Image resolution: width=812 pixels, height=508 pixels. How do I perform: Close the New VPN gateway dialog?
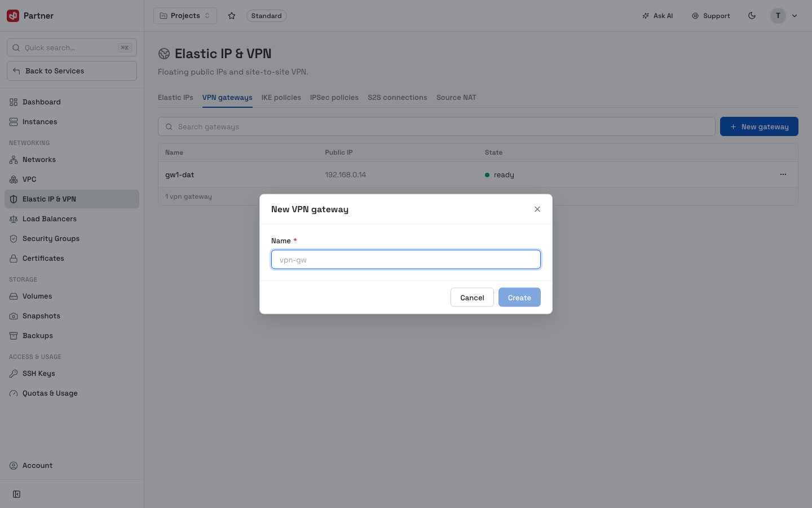[x=537, y=209]
